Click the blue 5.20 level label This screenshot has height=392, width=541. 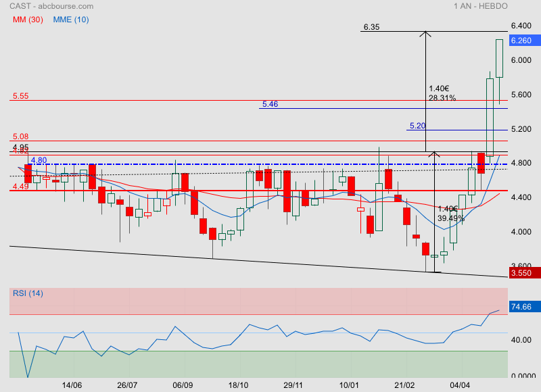click(417, 126)
